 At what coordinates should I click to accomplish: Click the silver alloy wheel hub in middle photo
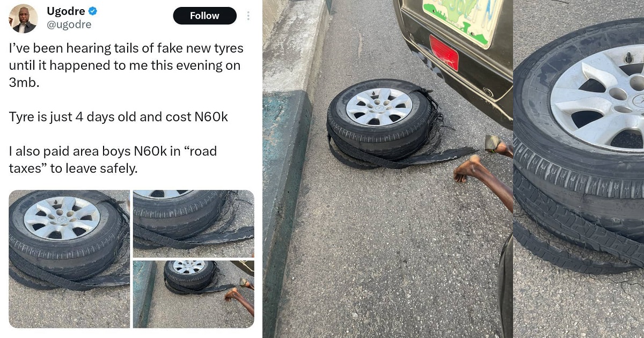tap(379, 107)
